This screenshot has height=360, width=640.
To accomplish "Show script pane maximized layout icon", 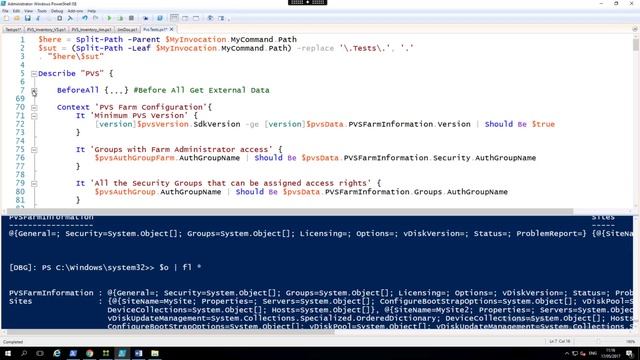I will (196, 18).
